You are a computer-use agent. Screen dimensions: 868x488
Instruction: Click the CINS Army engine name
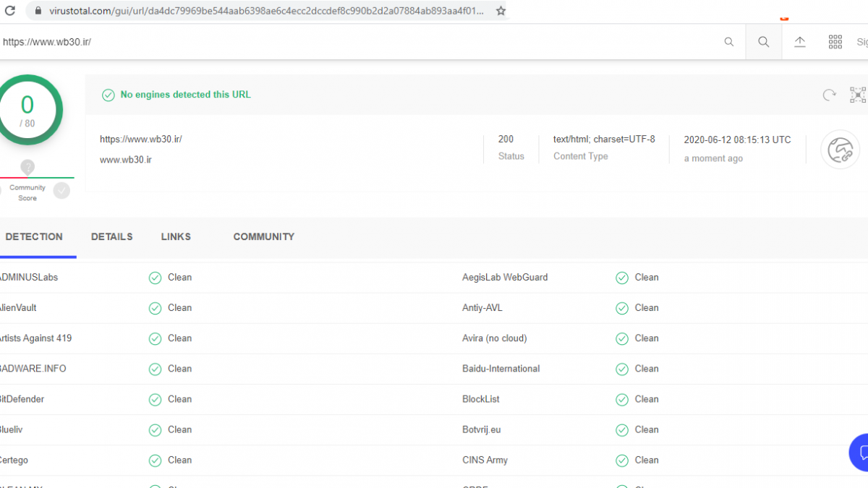(485, 460)
